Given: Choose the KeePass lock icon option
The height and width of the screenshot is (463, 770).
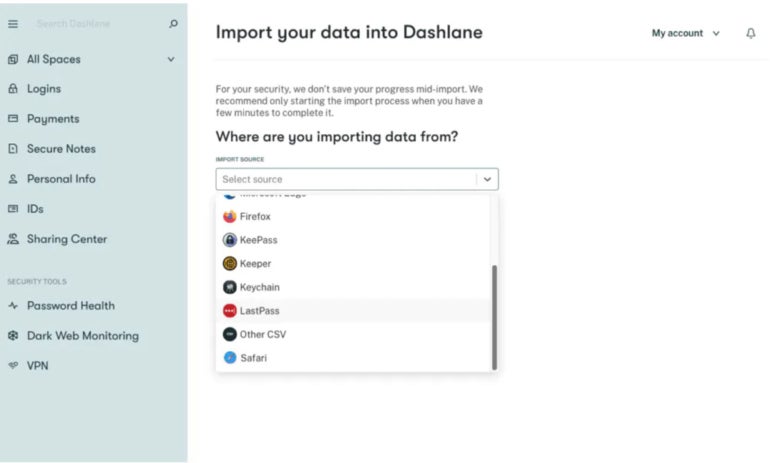Looking at the screenshot, I should 230,240.
